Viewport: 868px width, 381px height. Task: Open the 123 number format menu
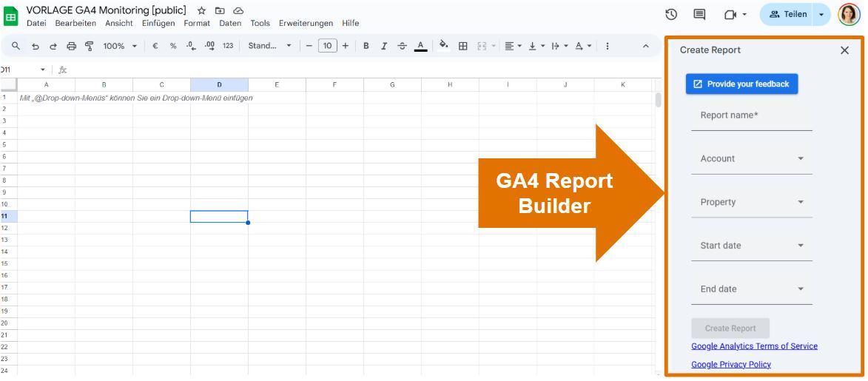click(x=228, y=46)
